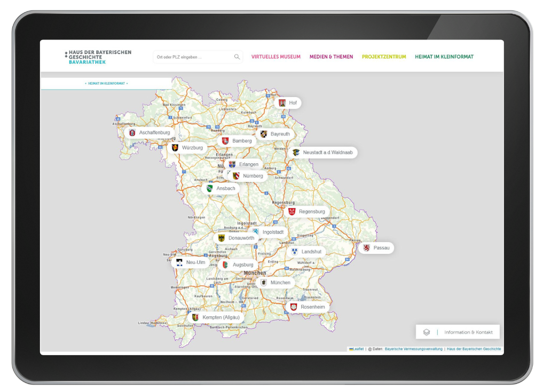This screenshot has width=543, height=392.
Task: Open the map layers icon
Action: click(426, 332)
